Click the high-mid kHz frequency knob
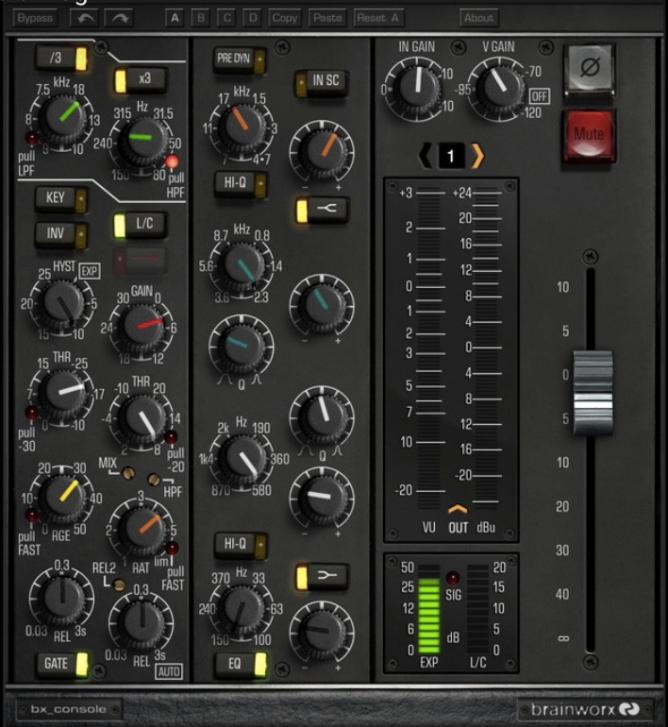668x727 pixels. [x=242, y=266]
